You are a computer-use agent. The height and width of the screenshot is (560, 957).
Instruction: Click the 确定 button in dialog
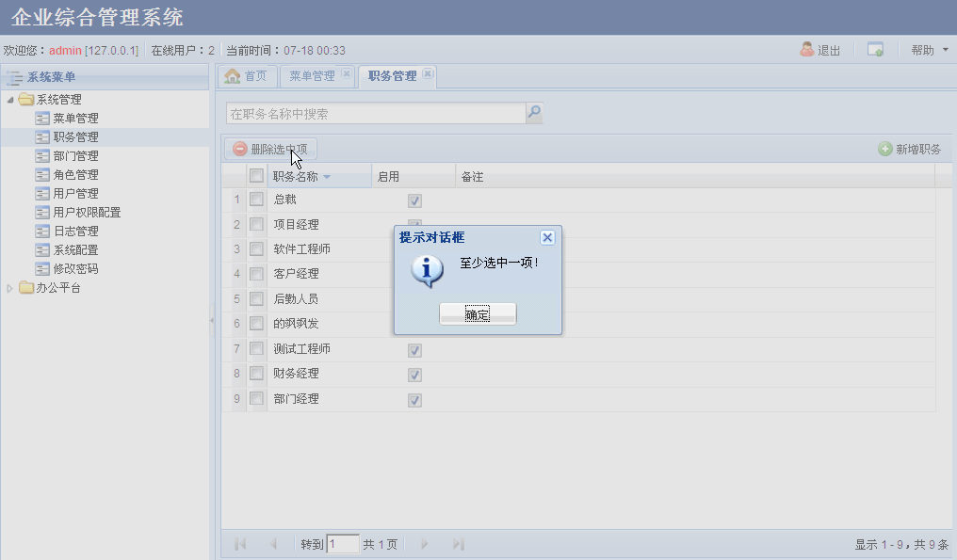478,314
